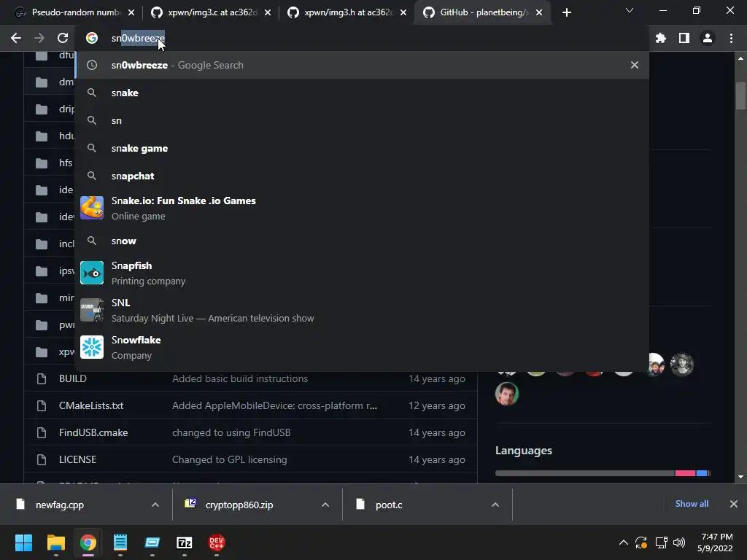The image size is (747, 560).
Task: Expand options for newfag.cpp download
Action: tap(155, 505)
